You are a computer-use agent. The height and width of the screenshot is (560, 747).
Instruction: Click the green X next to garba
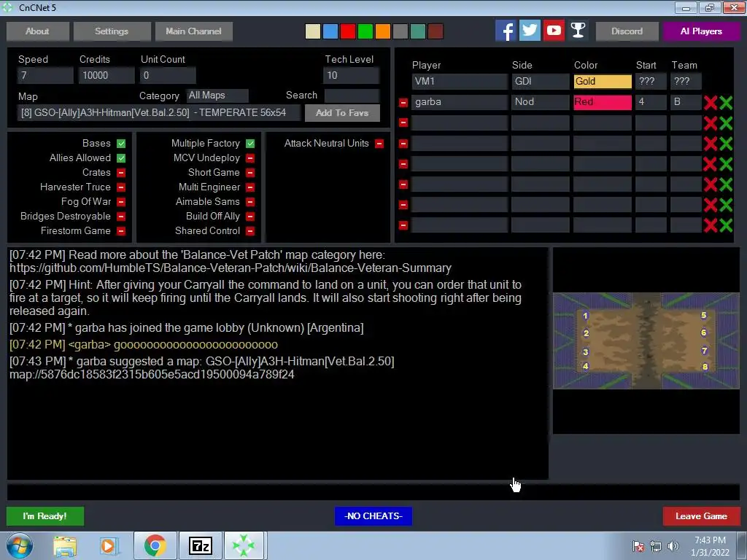tap(726, 102)
